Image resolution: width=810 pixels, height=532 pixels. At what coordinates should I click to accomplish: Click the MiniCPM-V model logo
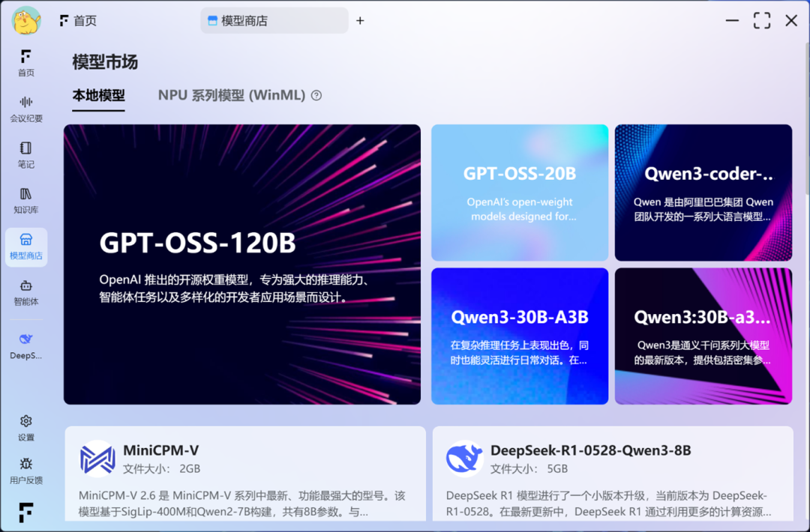click(x=97, y=459)
